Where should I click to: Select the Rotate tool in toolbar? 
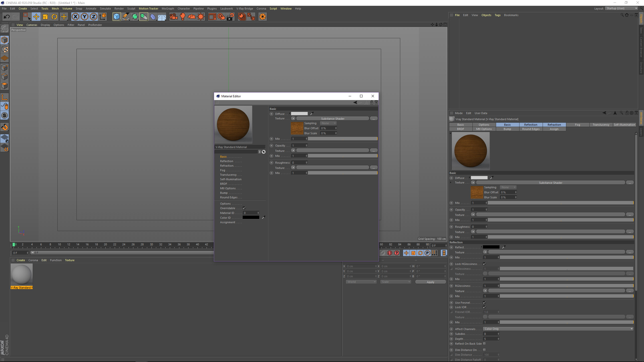point(54,17)
